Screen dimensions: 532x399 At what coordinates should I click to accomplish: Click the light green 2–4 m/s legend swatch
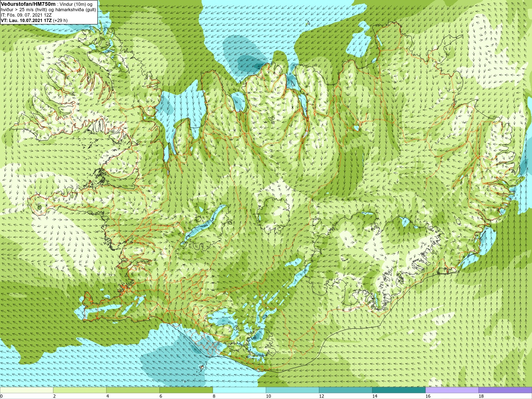point(80,390)
